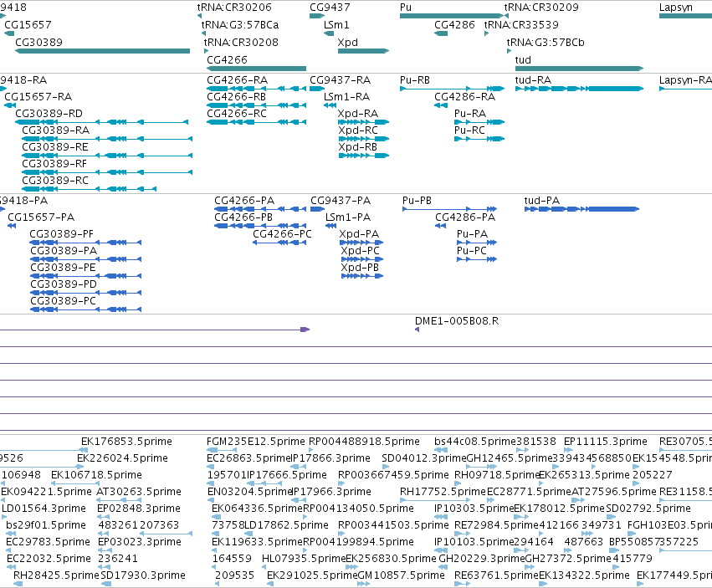Select EST HL07935.5prime label
The width and height of the screenshot is (712, 588).
click(305, 559)
